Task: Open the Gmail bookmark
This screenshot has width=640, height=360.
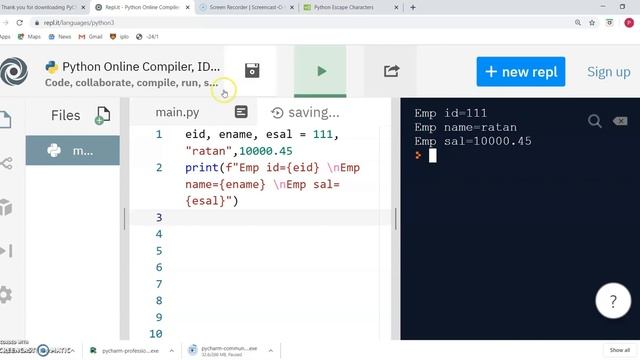Action: 91,37
